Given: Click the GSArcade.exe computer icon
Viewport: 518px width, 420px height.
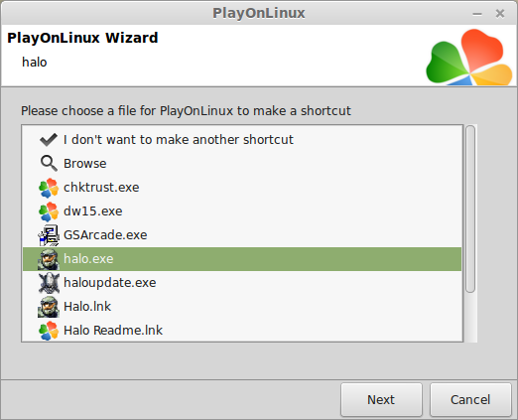Looking at the screenshot, I should tap(49, 235).
